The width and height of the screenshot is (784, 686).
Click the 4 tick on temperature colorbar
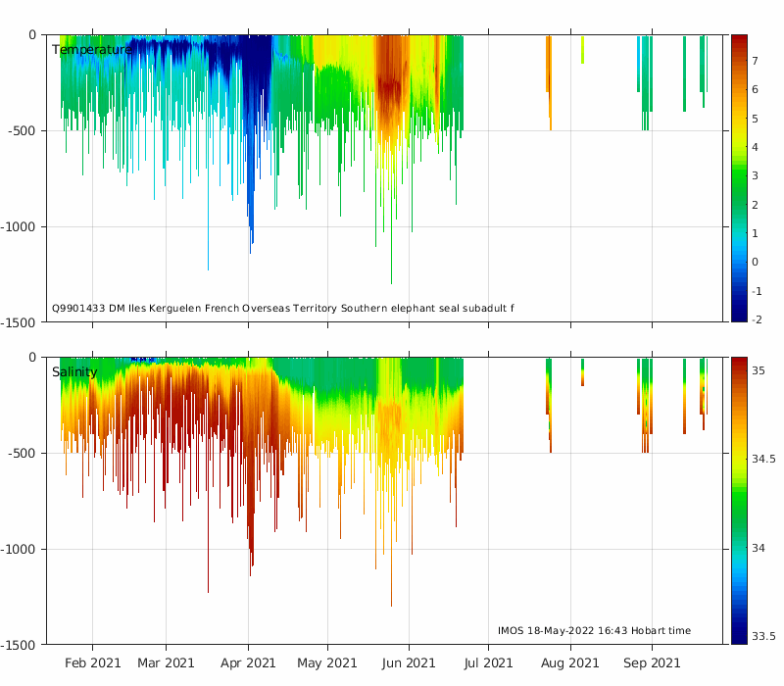(x=755, y=147)
